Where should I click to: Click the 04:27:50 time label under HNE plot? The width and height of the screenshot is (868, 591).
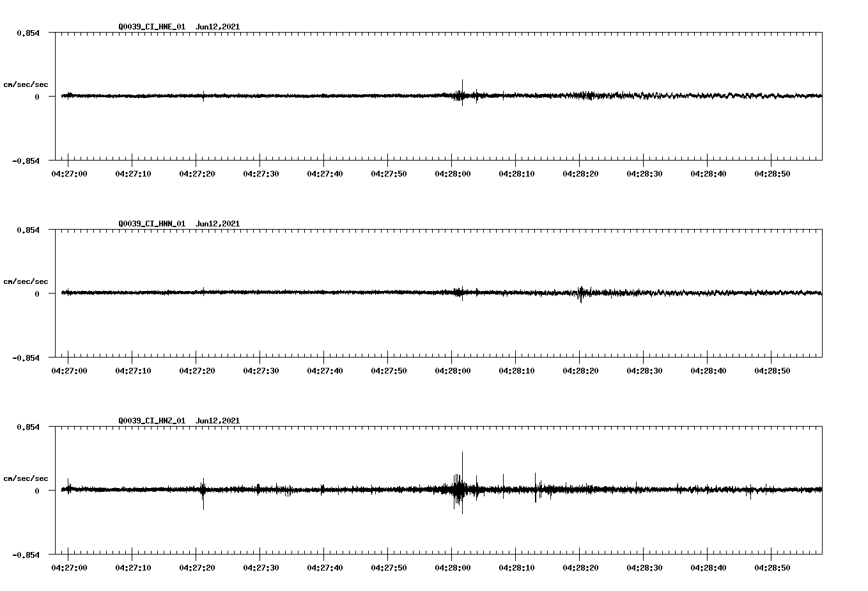(389, 174)
